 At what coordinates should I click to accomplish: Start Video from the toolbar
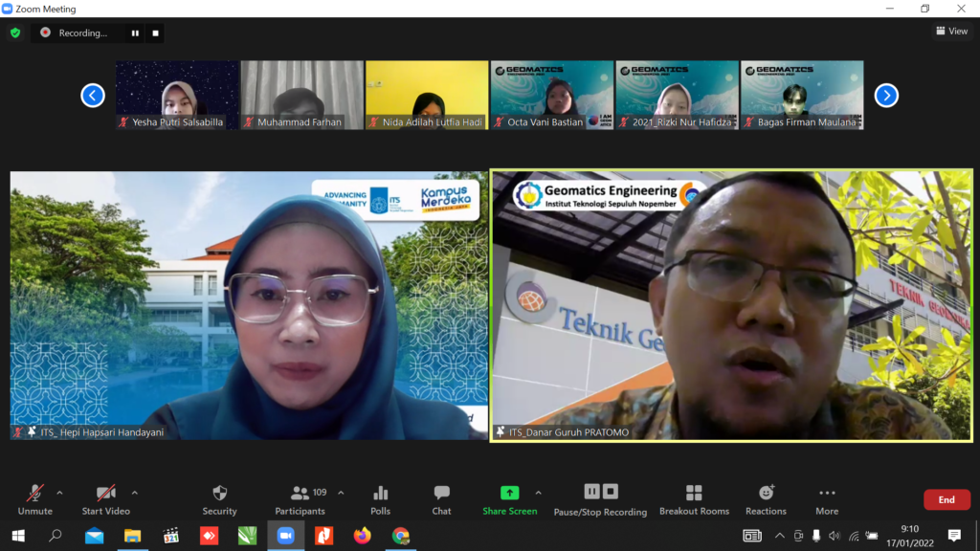tap(105, 499)
